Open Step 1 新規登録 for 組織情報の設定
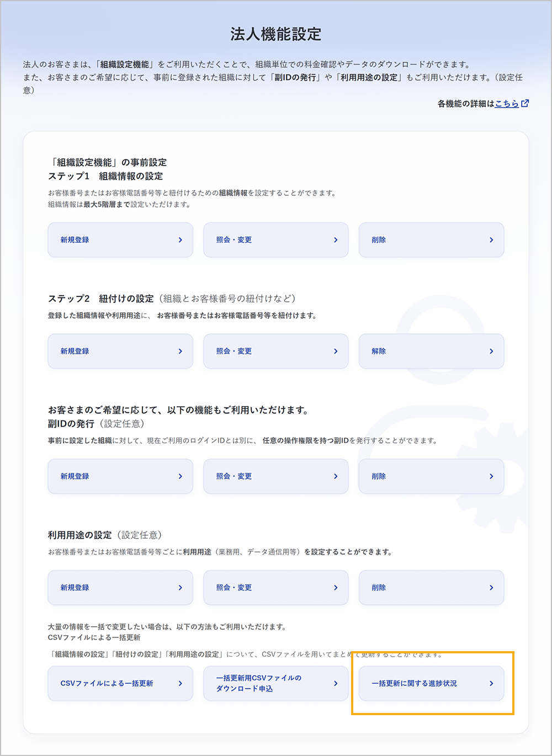The image size is (552, 756). click(120, 240)
